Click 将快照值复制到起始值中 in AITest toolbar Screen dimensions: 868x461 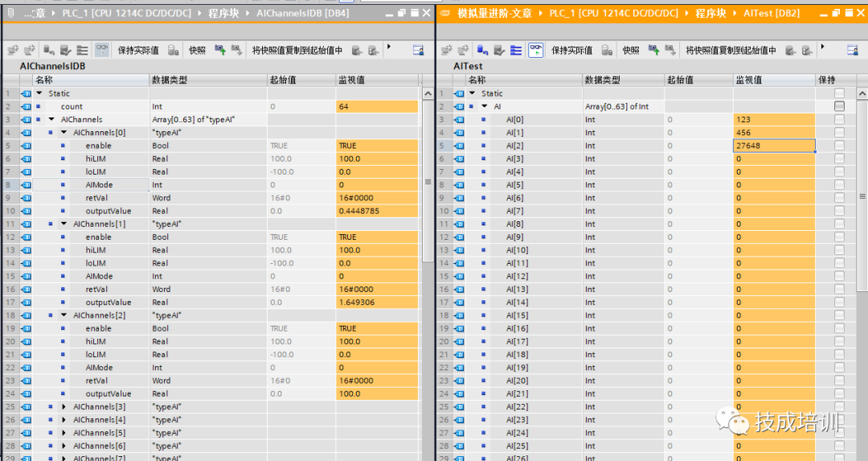(x=731, y=51)
